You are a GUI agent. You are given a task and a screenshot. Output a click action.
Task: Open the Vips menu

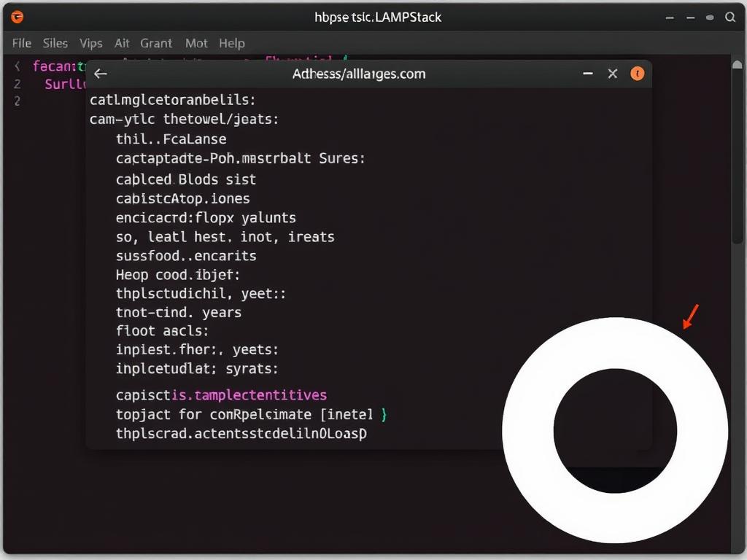90,43
